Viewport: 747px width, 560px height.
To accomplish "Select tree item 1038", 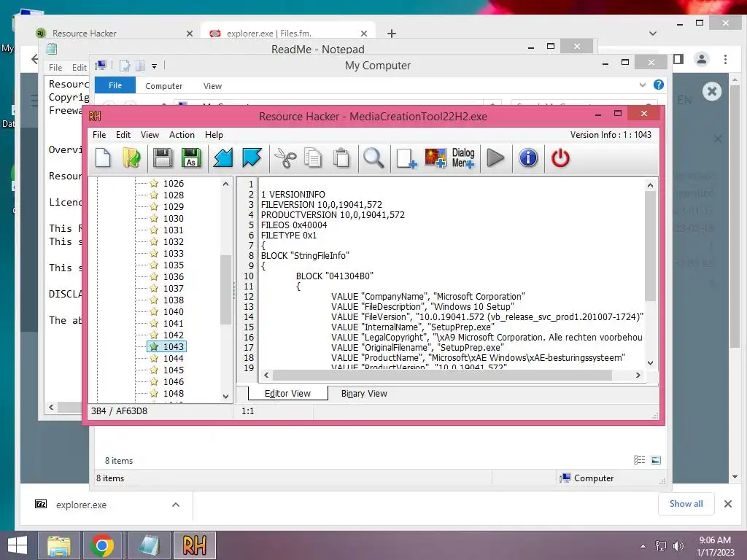I will click(174, 300).
